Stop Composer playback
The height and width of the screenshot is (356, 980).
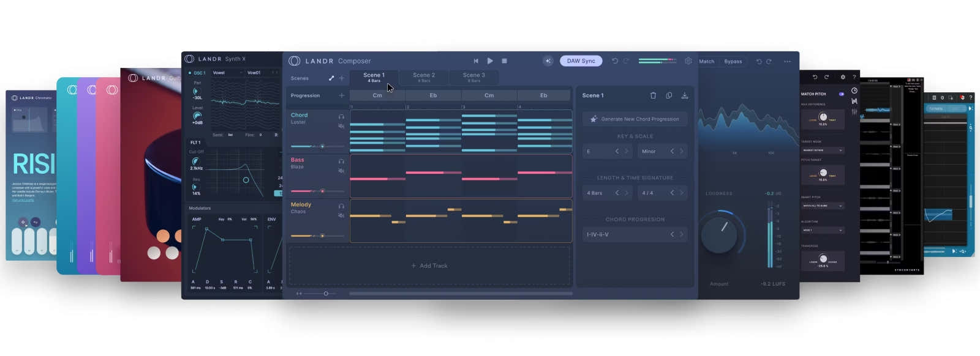(504, 61)
